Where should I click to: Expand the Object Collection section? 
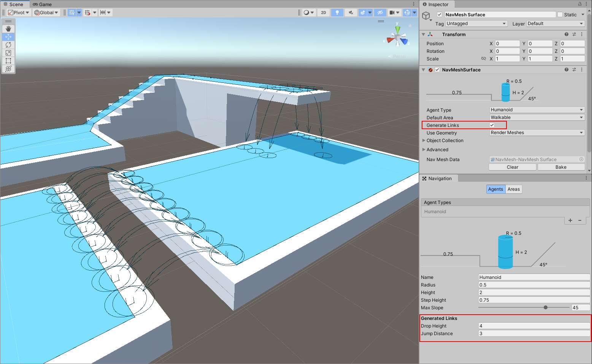tap(424, 141)
